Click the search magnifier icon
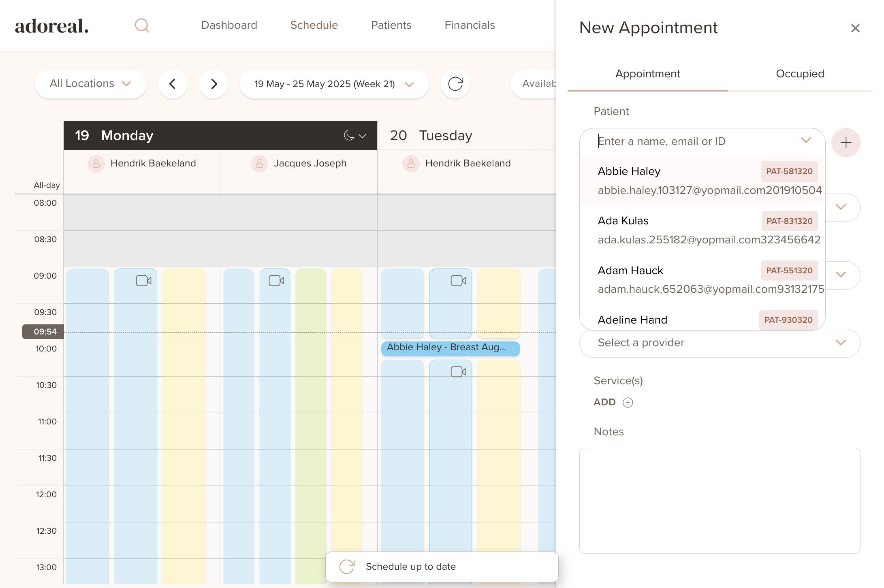 142,26
